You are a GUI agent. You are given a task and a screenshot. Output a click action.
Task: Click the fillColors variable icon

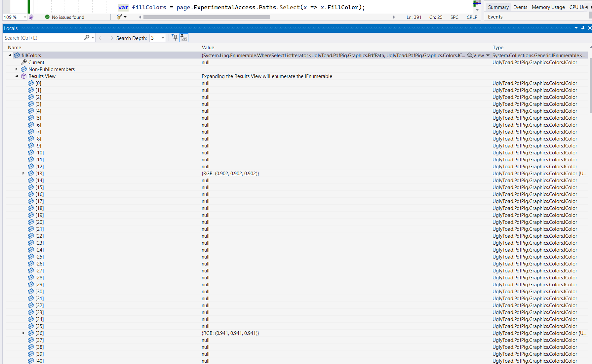click(17, 55)
